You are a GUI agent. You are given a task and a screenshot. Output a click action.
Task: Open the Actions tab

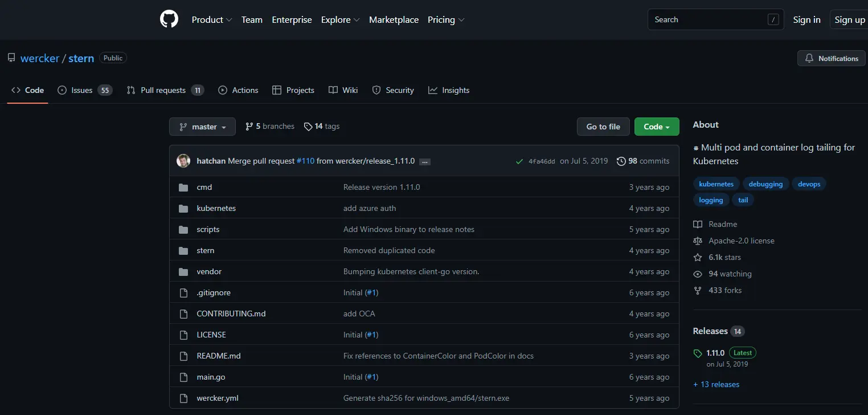coord(238,90)
